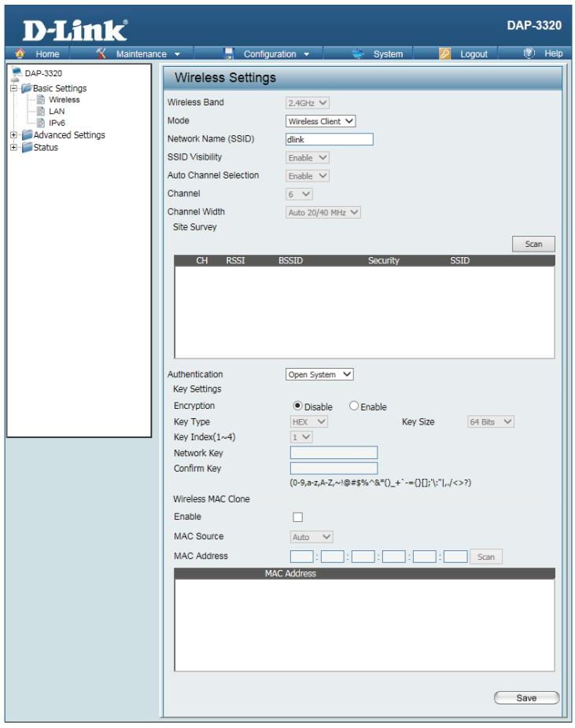Select the Disable encryption radio button
The width and height of the screenshot is (575, 728).
point(297,406)
